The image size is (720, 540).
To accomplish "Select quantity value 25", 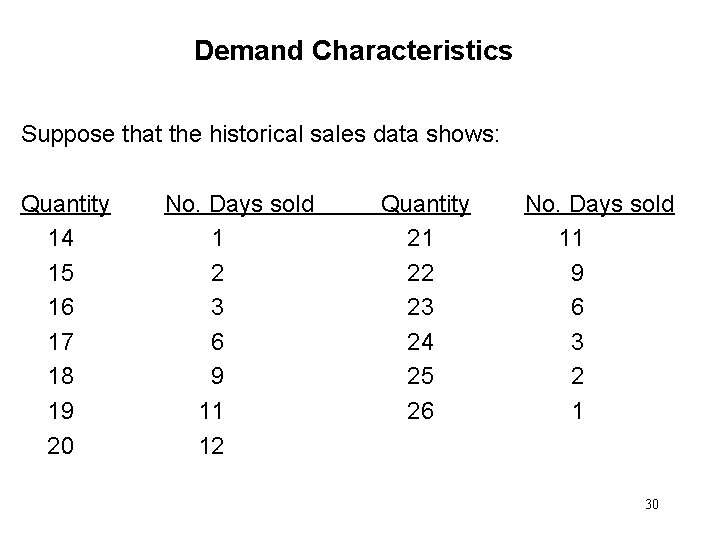I will pos(421,377).
